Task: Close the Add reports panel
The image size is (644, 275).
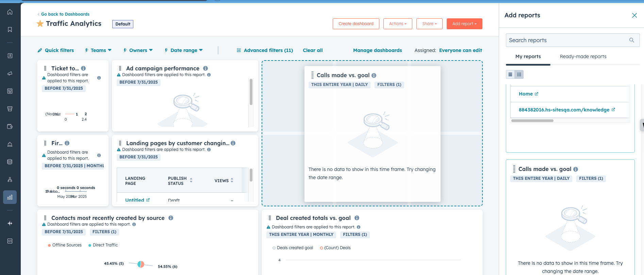Action: [634, 15]
